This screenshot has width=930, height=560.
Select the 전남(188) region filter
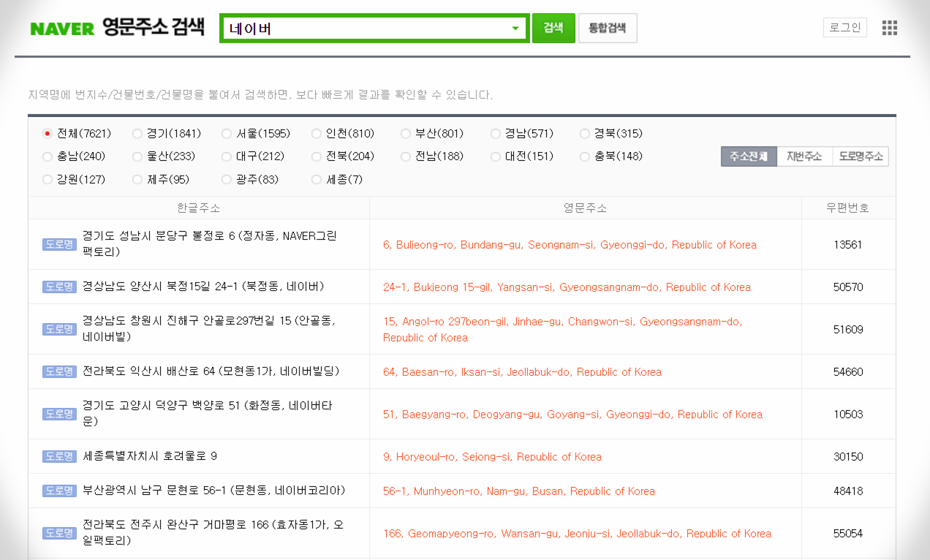tap(406, 156)
